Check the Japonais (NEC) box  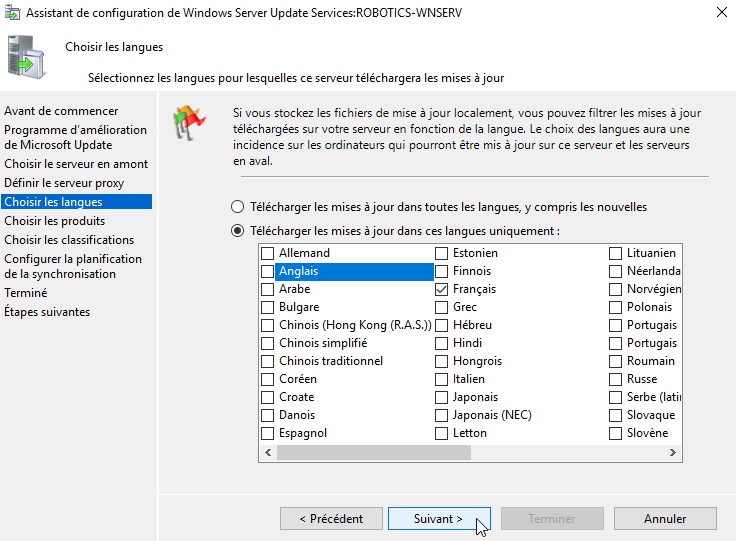click(441, 415)
